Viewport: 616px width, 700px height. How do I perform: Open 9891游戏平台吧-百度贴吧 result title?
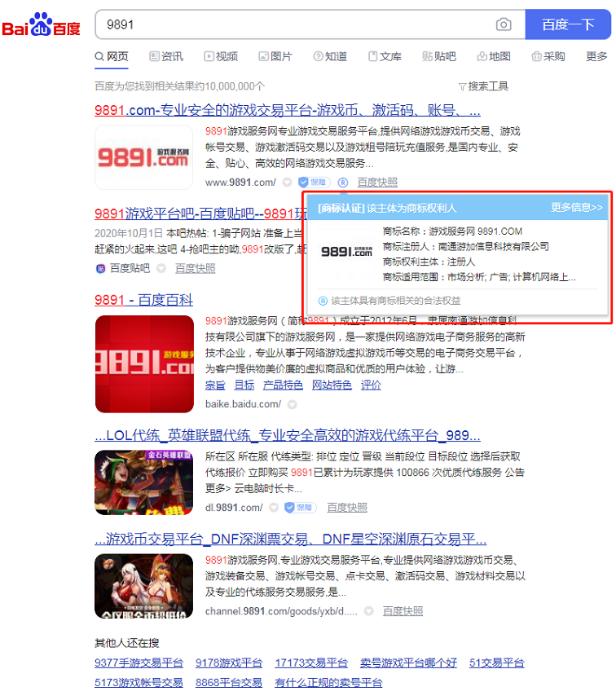coord(201,214)
